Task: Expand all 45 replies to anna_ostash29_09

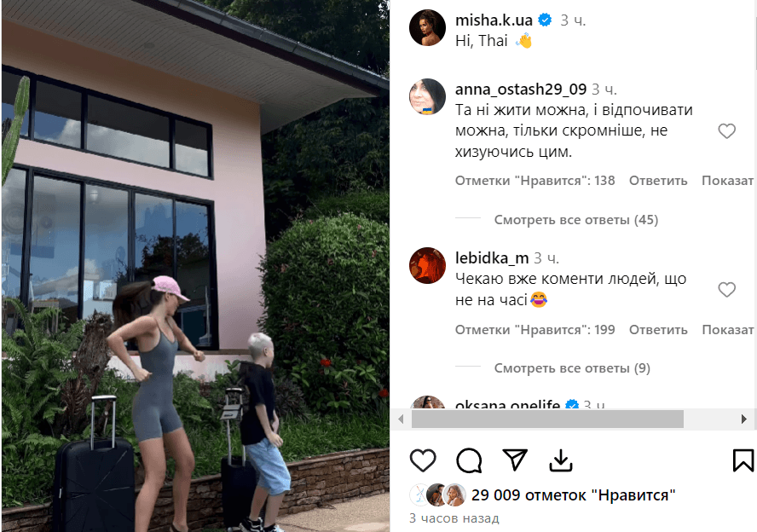Action: [576, 220]
